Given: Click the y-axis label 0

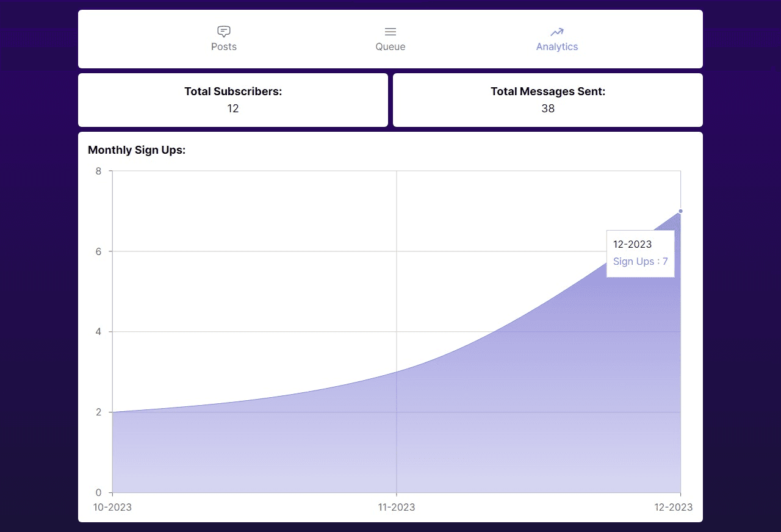Looking at the screenshot, I should 99,493.
